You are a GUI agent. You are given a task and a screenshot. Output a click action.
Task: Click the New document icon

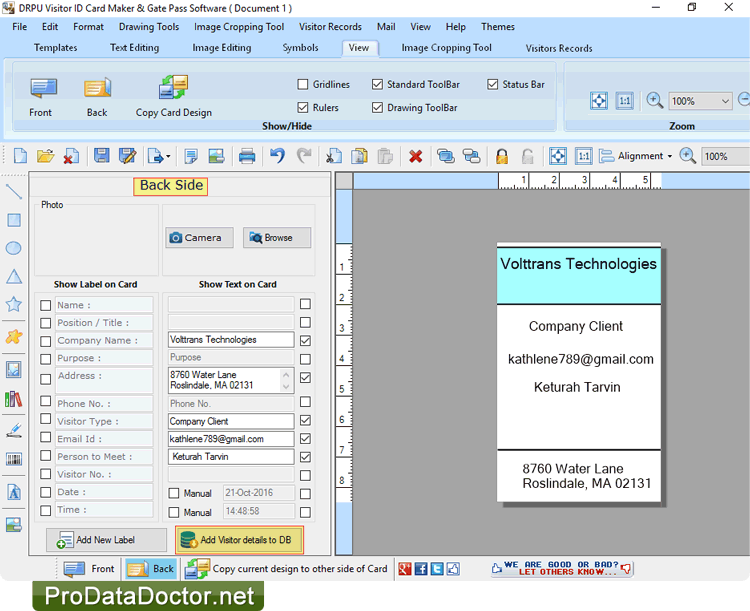point(20,156)
